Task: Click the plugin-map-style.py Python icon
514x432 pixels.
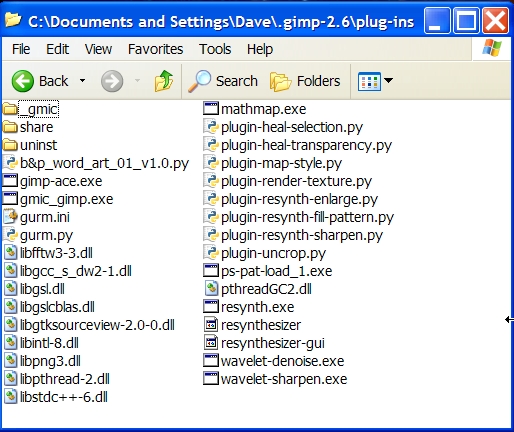Action: (x=211, y=163)
